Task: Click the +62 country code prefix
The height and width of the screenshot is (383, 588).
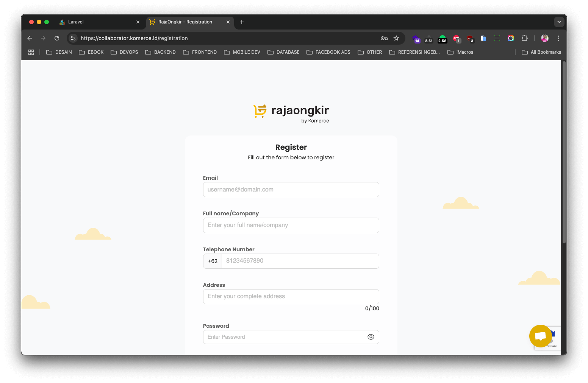Action: (x=213, y=261)
